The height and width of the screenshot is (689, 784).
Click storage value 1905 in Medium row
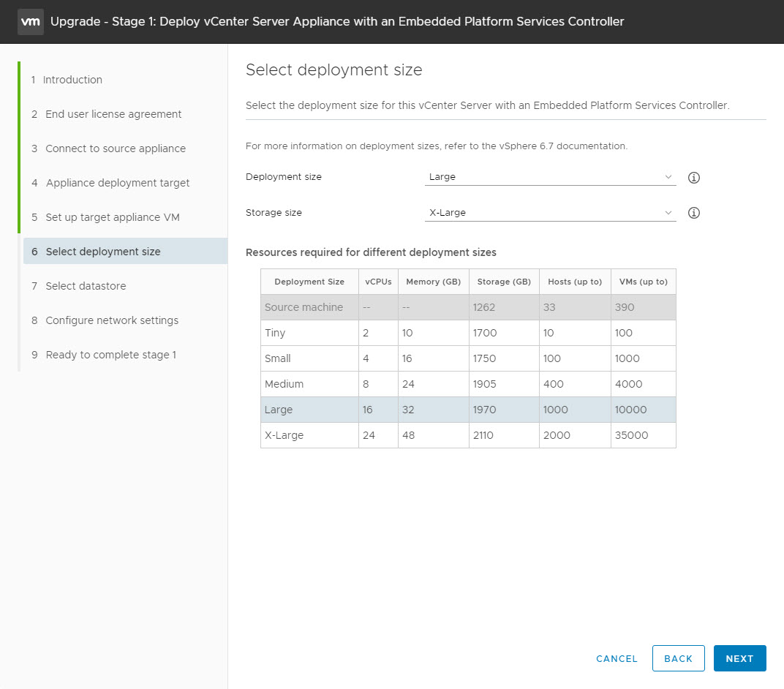pos(484,385)
